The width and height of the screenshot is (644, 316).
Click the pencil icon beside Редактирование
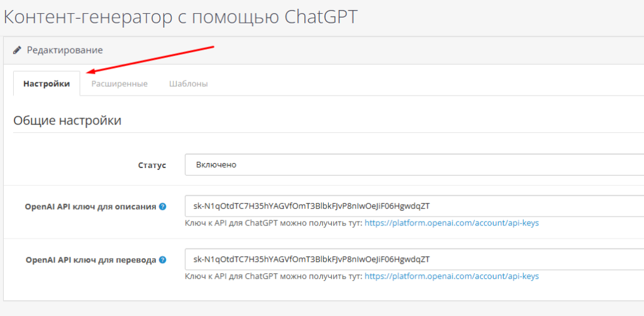click(x=17, y=50)
